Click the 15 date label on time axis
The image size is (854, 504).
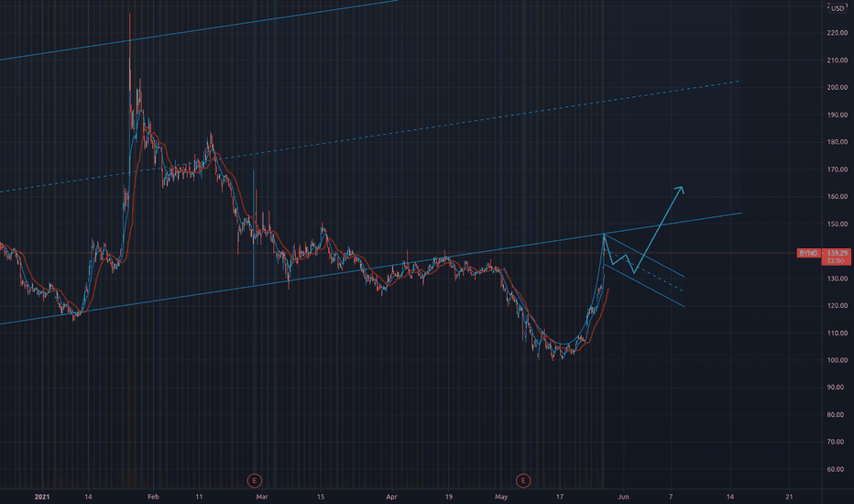pyautogui.click(x=321, y=497)
